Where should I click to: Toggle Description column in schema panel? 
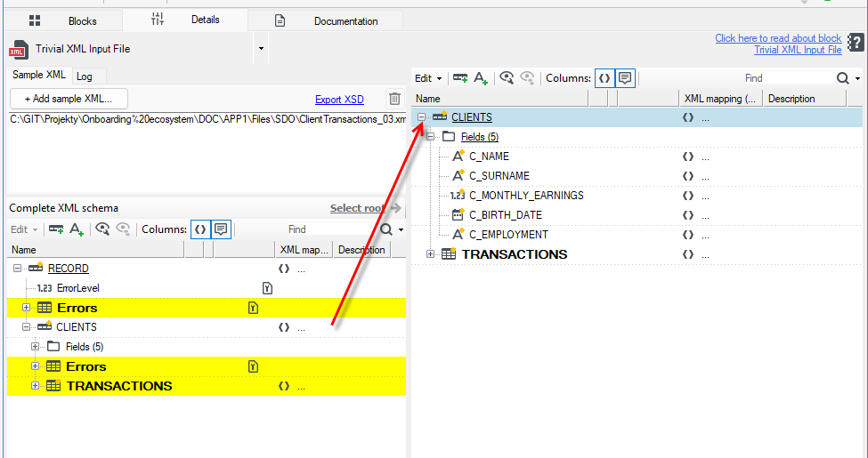[x=221, y=229]
